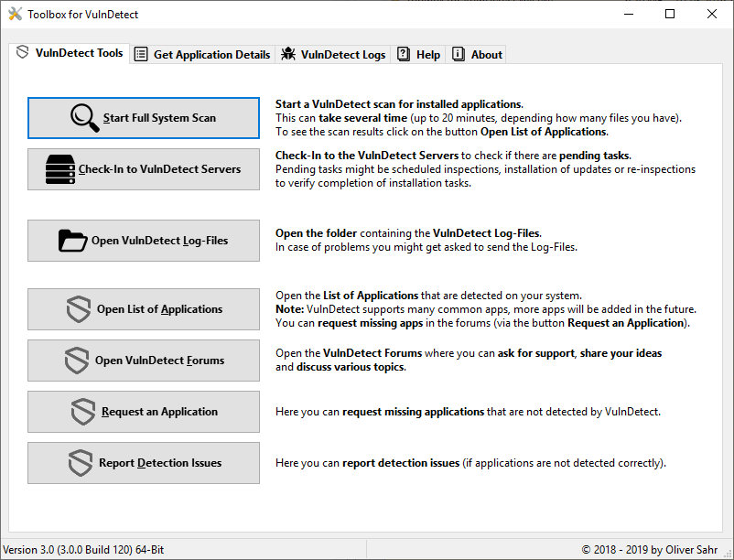734x560 pixels.
Task: Open the About tab
Action: 477,54
